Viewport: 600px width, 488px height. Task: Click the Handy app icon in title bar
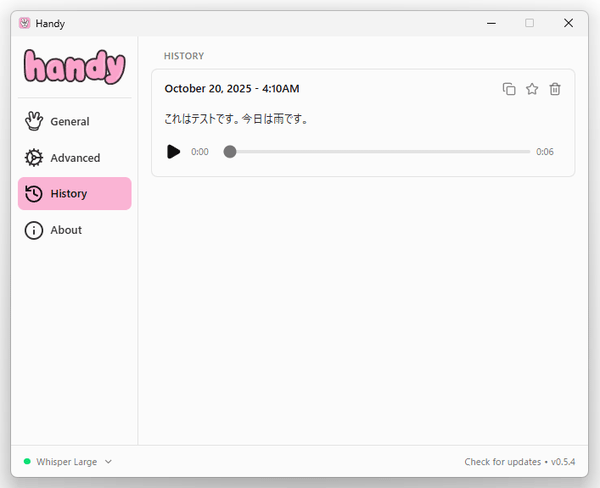pos(24,23)
